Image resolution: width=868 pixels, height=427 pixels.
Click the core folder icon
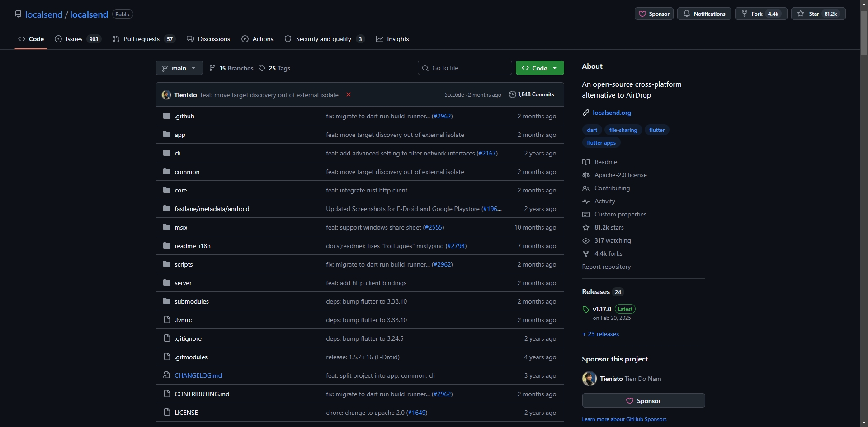(167, 190)
